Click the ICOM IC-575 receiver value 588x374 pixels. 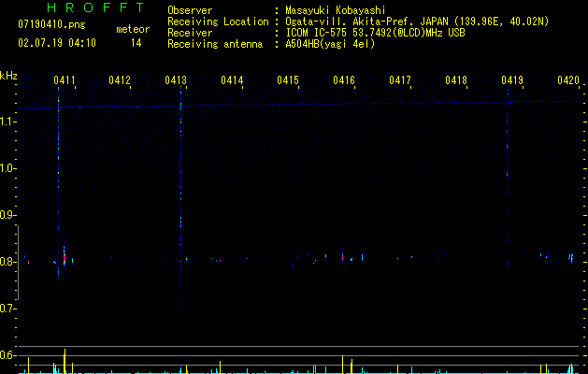pos(375,33)
